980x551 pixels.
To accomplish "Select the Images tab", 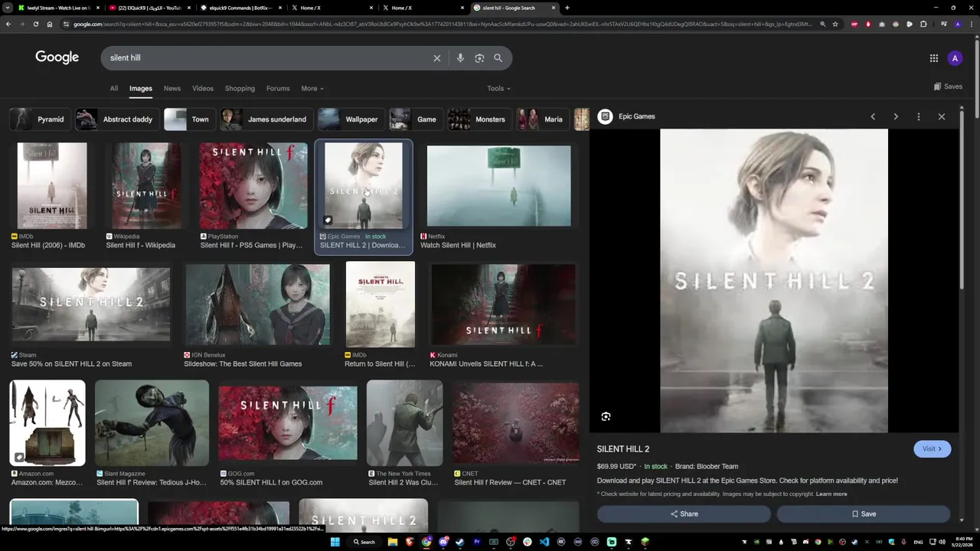I will pyautogui.click(x=141, y=89).
